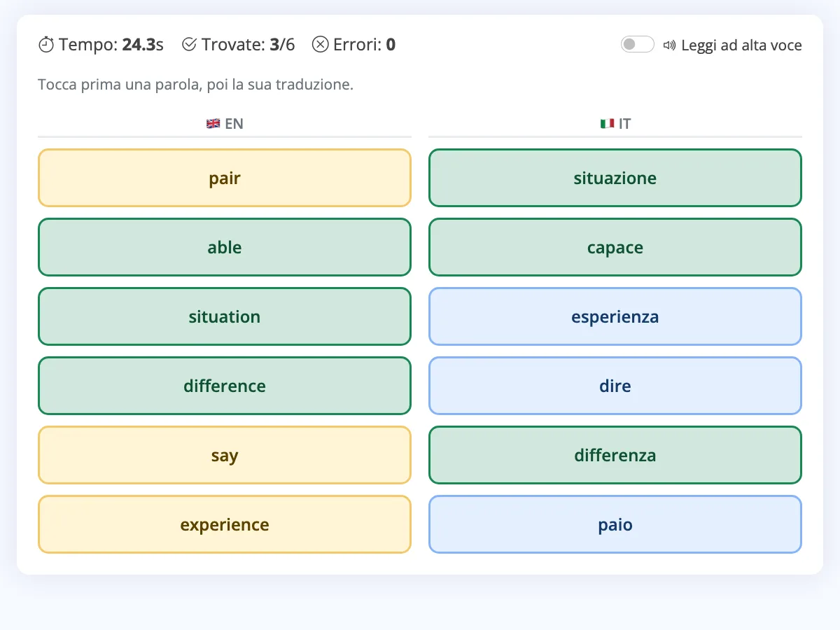Viewport: 840px width, 630px height.
Task: Toggle the Leggi ad alta voce switch
Action: tap(637, 45)
